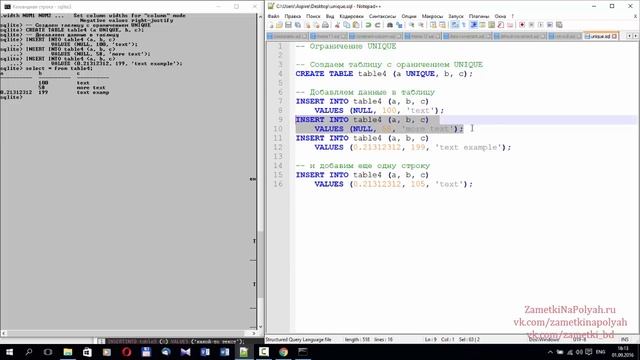Click the CREATE TABLE table4 code line
This screenshot has width=640, height=360.
pyautogui.click(x=384, y=74)
